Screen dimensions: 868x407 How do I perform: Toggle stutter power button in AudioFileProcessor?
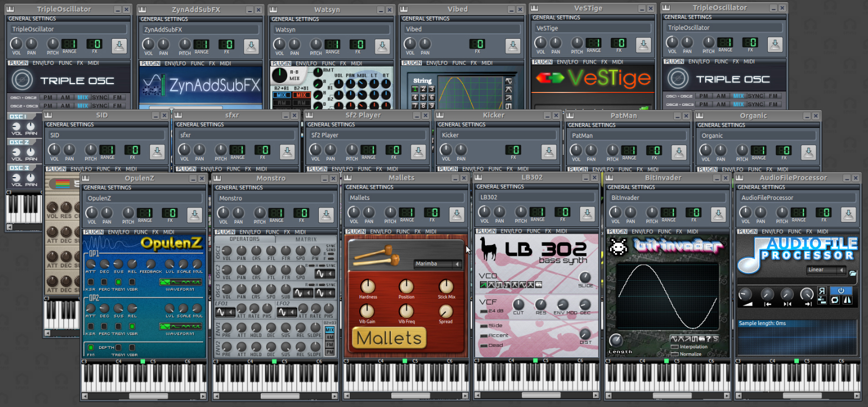pos(841,291)
